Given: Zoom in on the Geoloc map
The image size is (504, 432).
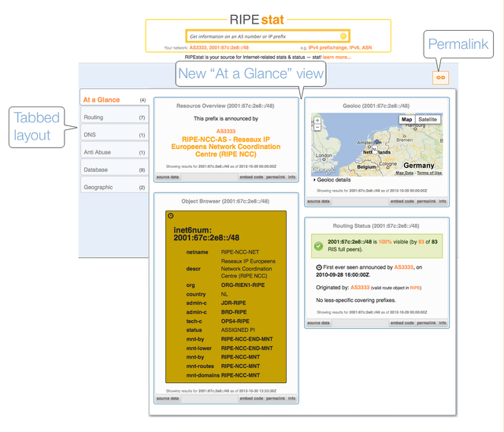Looking at the screenshot, I should (317, 121).
